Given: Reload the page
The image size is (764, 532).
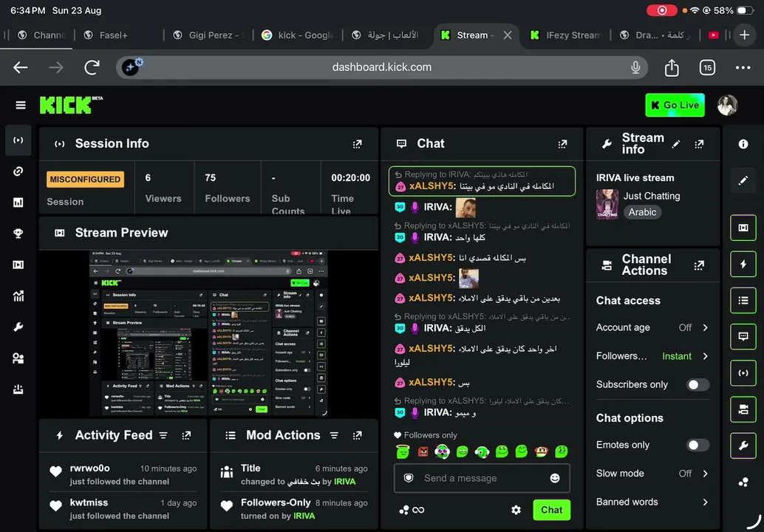Looking at the screenshot, I should coord(92,68).
